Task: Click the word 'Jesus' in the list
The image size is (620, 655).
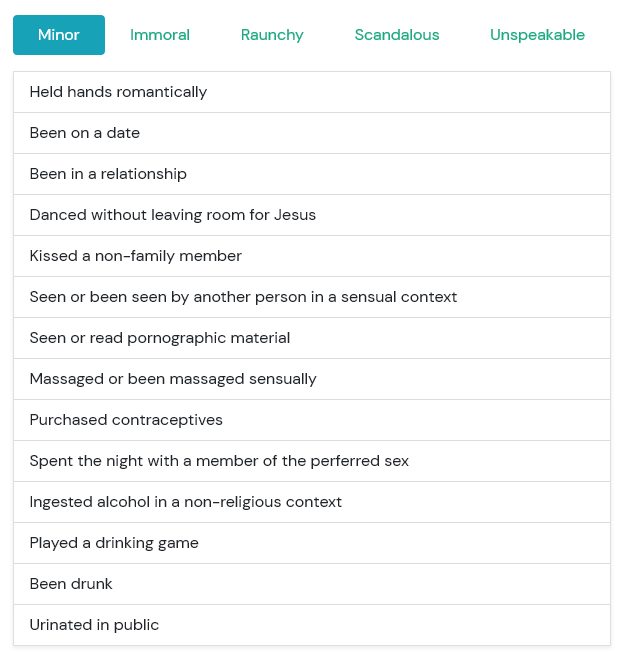Action: [295, 215]
